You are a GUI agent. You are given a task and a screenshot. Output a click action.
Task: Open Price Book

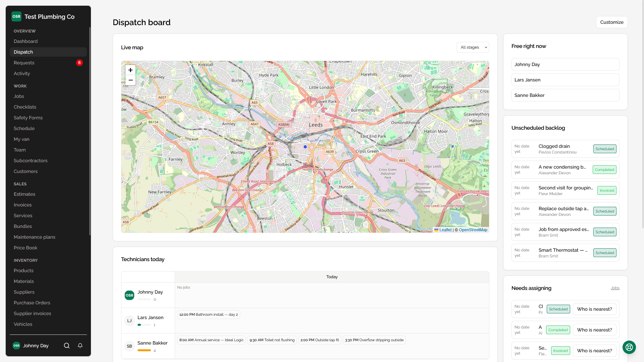tap(48, 248)
